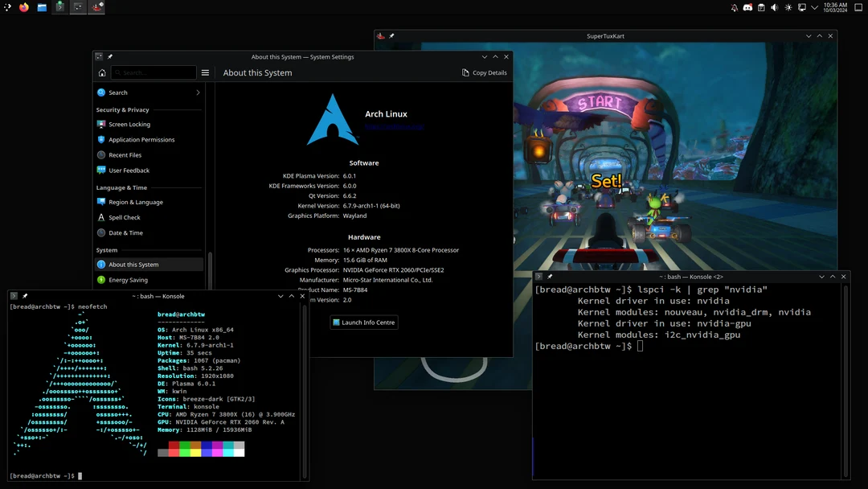
Task: Switch to the SuperTuxKart taskbar icon
Action: pos(96,7)
